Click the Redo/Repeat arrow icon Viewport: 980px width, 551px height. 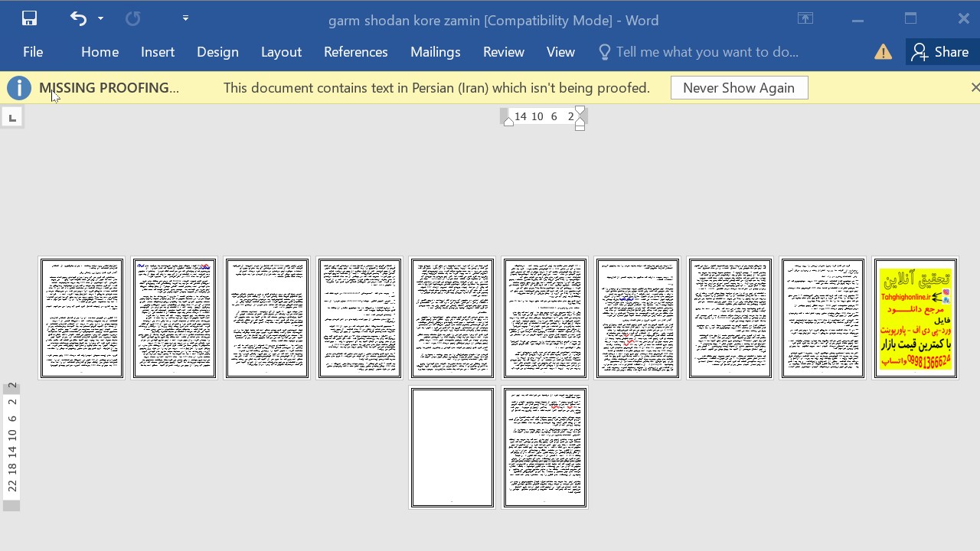pos(132,18)
